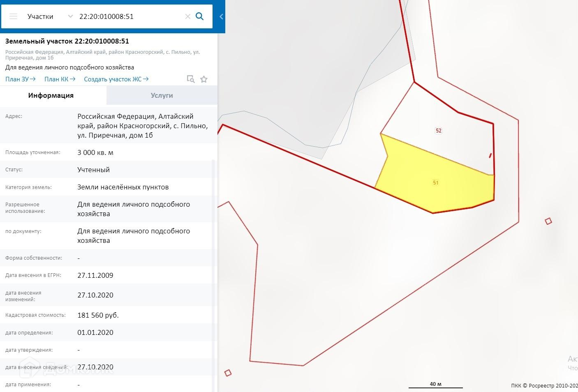Select the Дата внесения в ЕГРН label
The width and height of the screenshot is (578, 392).
(33, 275)
